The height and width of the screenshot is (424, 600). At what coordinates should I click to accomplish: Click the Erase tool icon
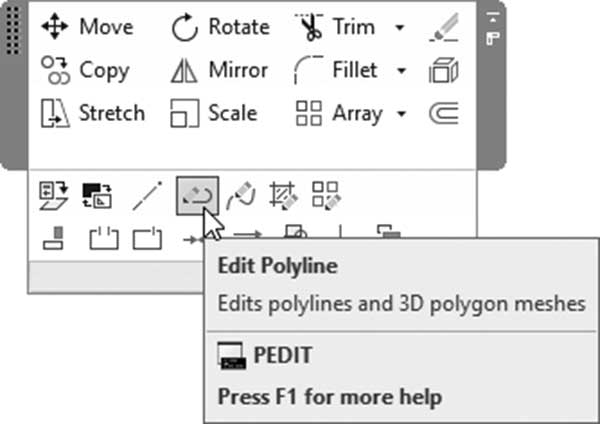click(444, 27)
